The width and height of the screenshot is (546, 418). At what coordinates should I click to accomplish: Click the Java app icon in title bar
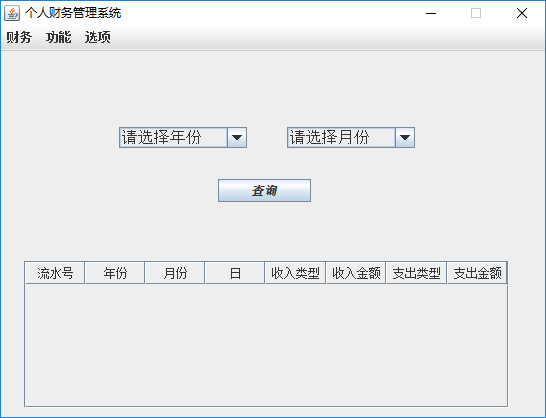[12, 13]
